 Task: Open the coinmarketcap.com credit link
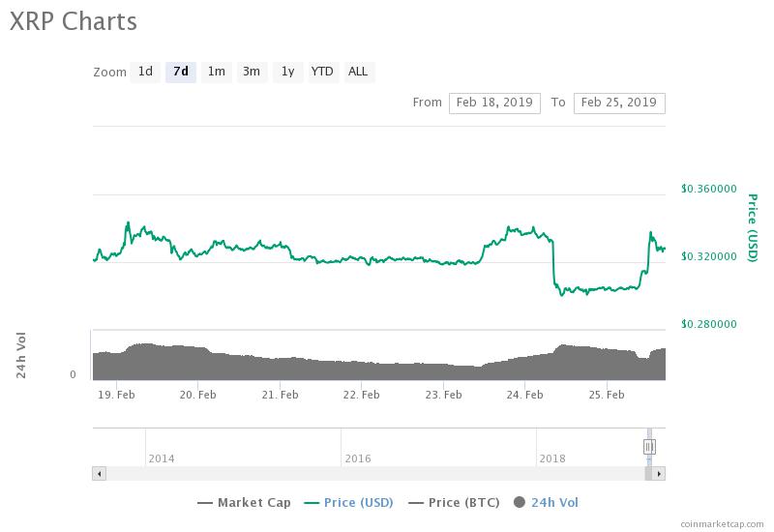(722, 524)
